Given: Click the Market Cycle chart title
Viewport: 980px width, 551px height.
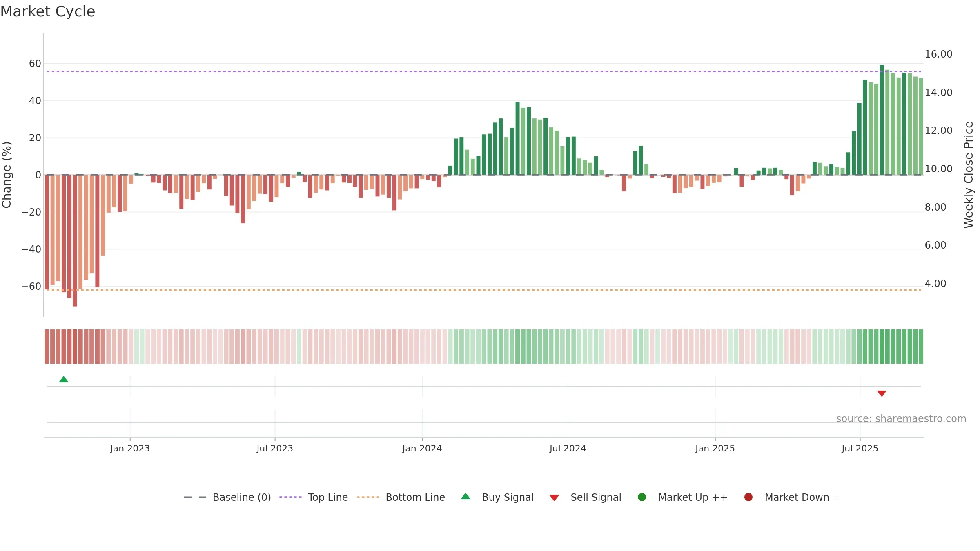Looking at the screenshot, I should (48, 11).
